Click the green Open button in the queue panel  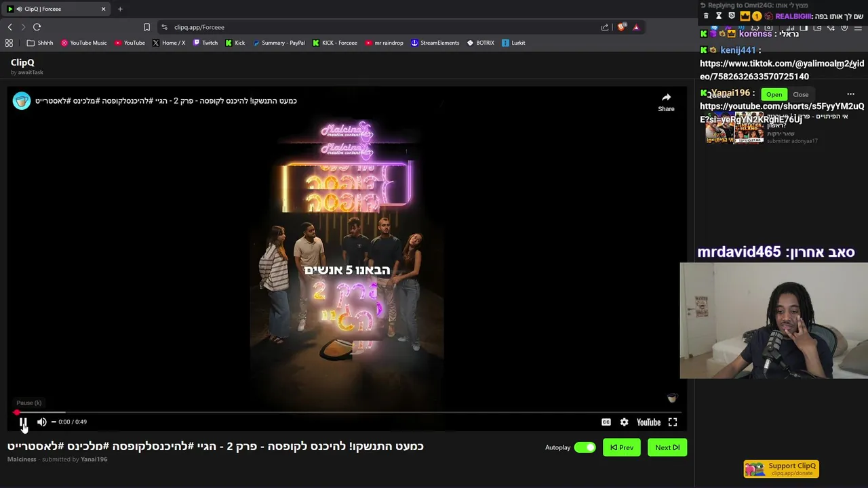click(x=774, y=95)
